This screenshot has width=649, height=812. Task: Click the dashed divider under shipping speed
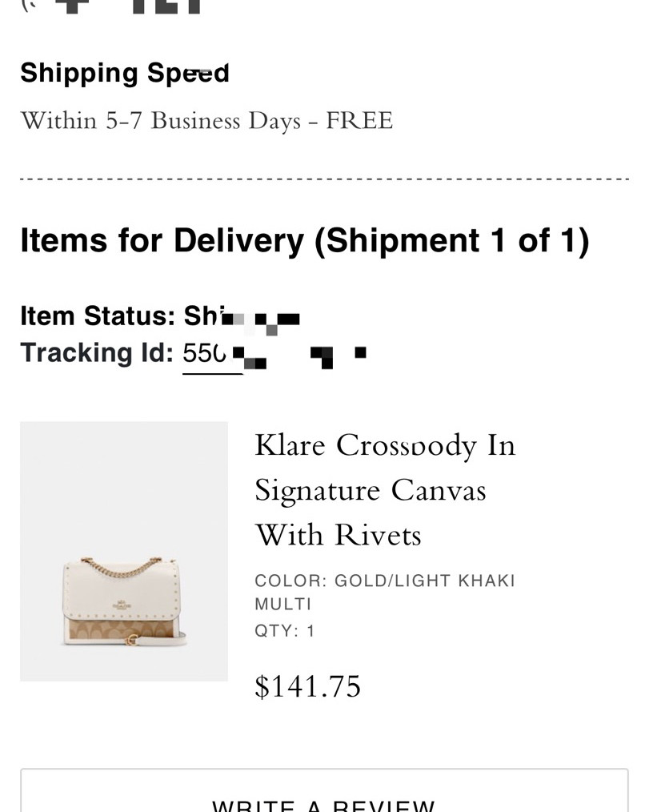coord(324,179)
